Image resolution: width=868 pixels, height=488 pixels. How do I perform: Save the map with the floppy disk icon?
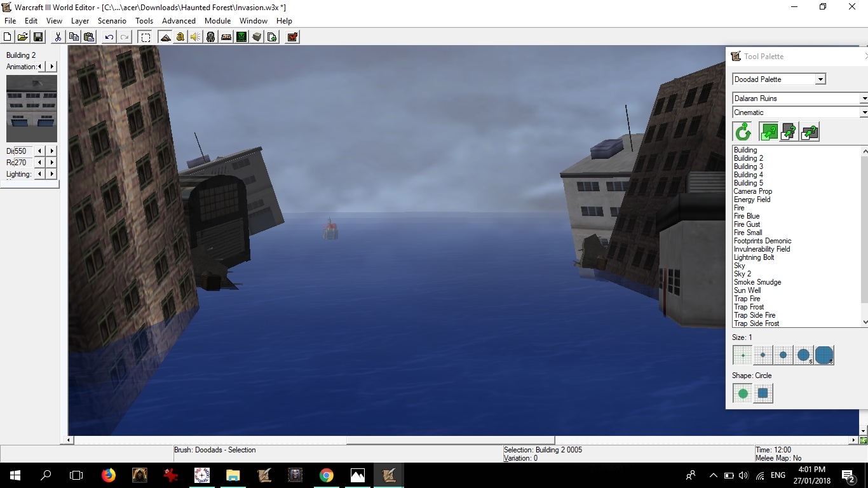37,37
